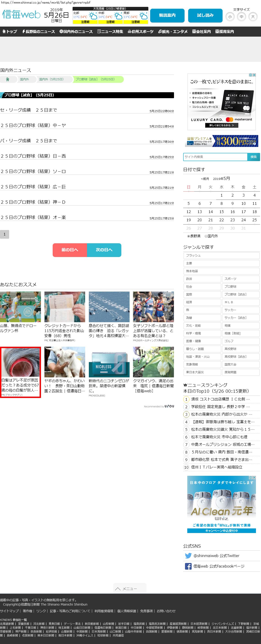This screenshot has height=644, width=261.
Task: Open セ・リーグ成績 25日まで article
Action: tap(28, 110)
